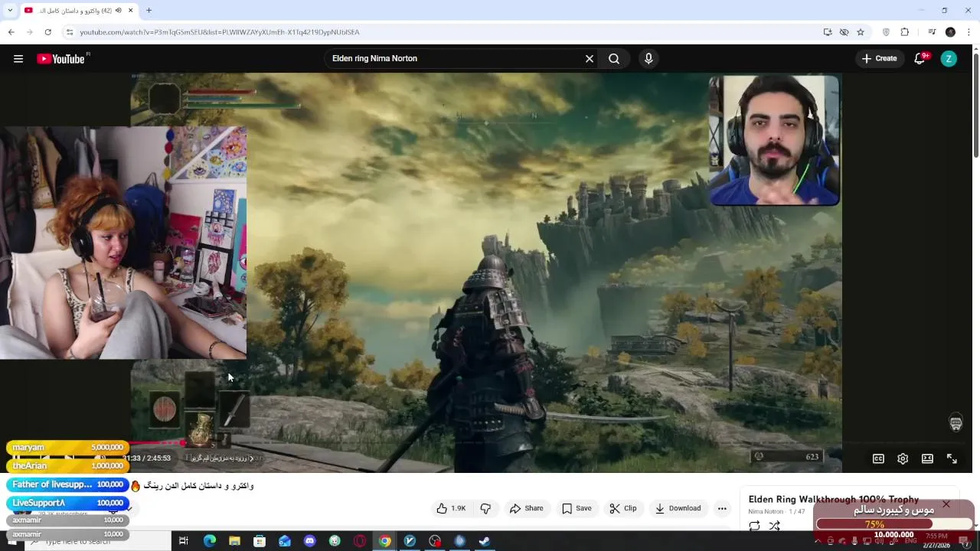The width and height of the screenshot is (980, 551).
Task: Download the video
Action: click(678, 508)
